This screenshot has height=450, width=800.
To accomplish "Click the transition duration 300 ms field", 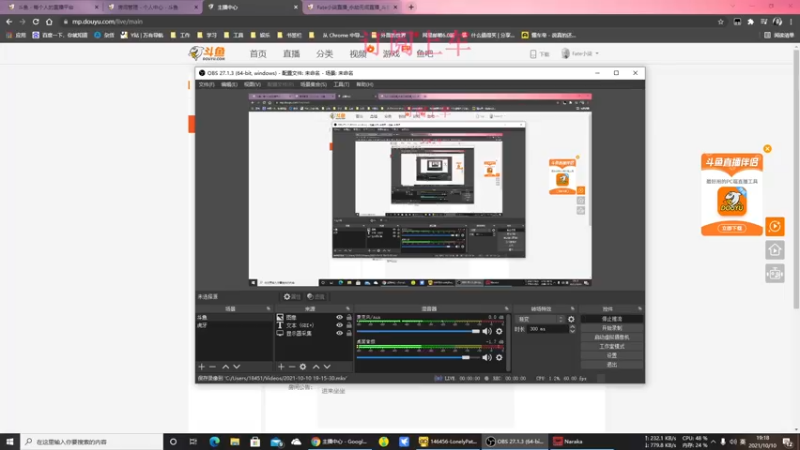I will coord(548,329).
